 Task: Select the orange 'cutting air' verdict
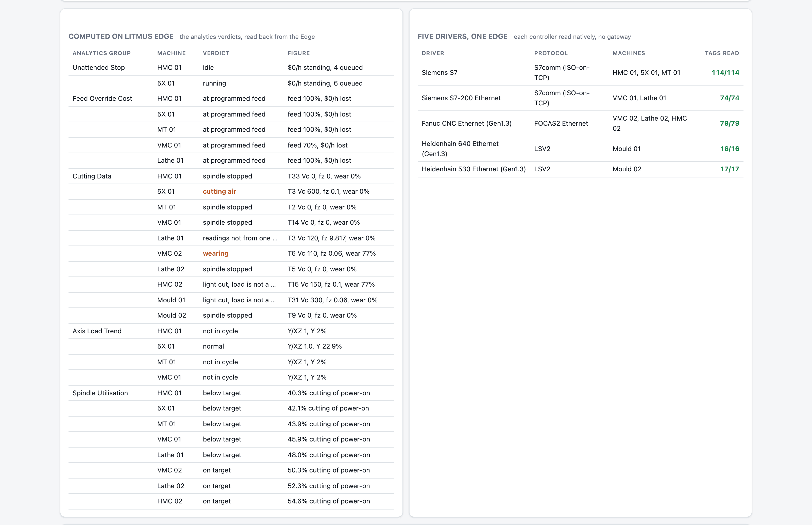tap(219, 192)
